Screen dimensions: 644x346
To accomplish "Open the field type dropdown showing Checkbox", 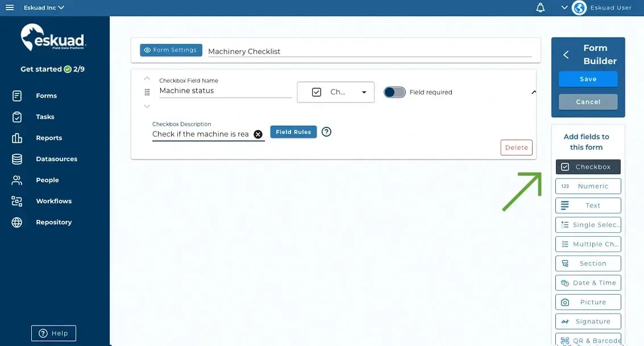I will point(335,92).
